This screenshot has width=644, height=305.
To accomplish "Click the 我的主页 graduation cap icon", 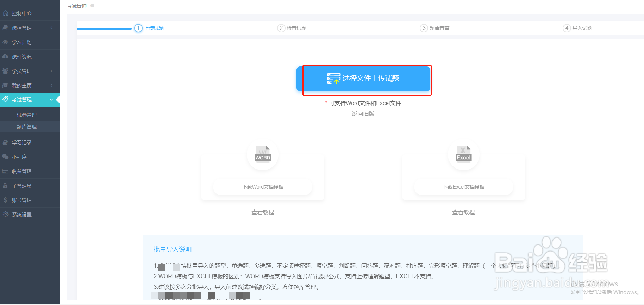I will pos(6,85).
